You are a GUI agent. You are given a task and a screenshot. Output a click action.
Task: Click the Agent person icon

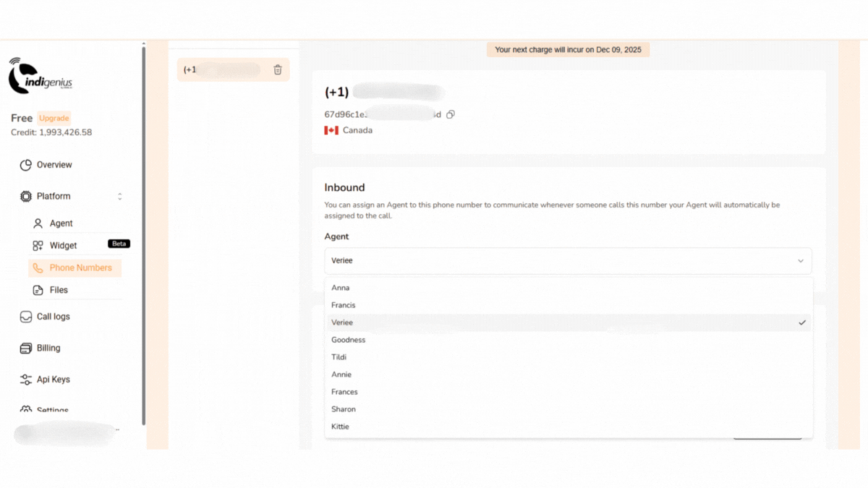pyautogui.click(x=38, y=223)
